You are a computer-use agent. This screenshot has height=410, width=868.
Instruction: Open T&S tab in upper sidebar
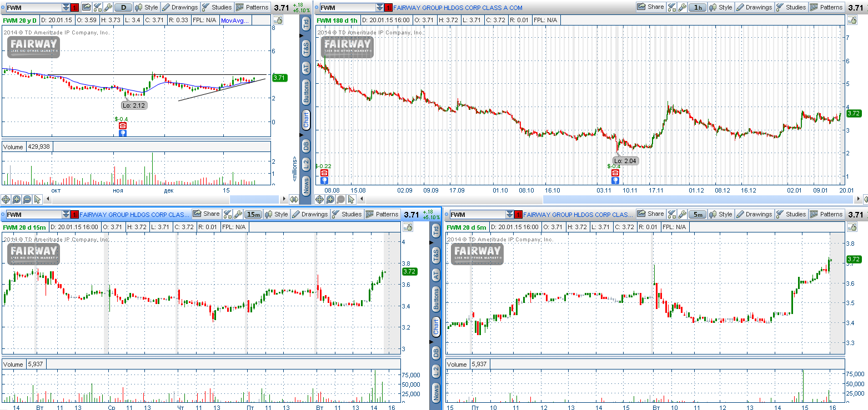pyautogui.click(x=306, y=48)
